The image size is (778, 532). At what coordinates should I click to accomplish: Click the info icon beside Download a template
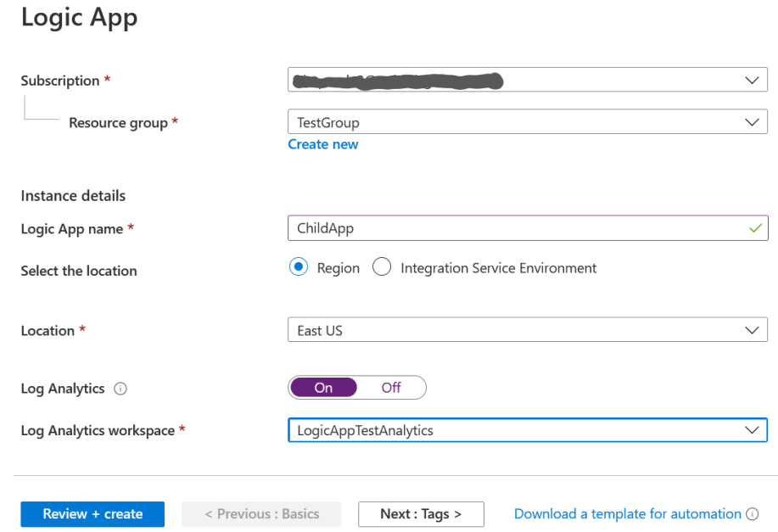click(753, 514)
